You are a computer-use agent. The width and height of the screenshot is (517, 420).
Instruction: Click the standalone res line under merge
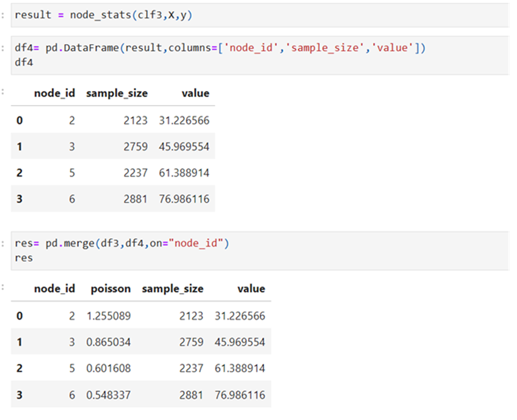pos(24,257)
